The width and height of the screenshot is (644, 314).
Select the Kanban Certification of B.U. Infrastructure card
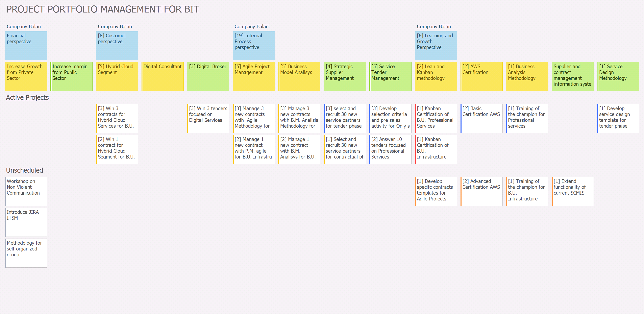point(436,149)
